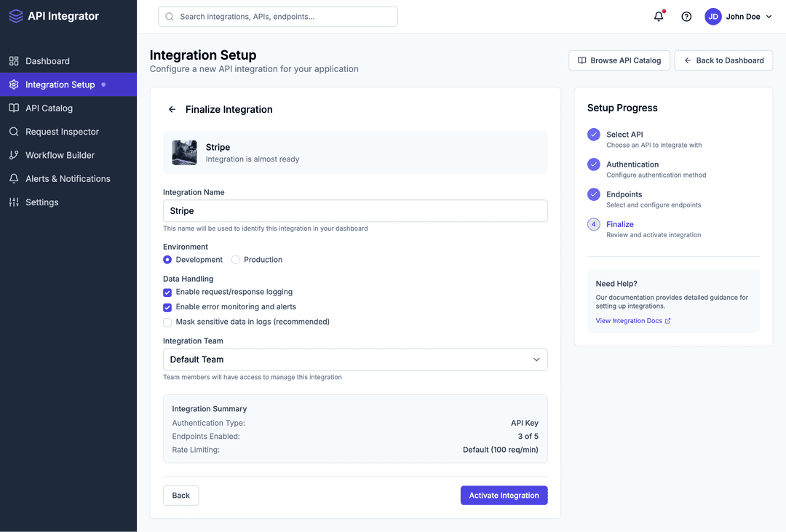
Task: Click inside the Integration Name field
Action: [354, 210]
